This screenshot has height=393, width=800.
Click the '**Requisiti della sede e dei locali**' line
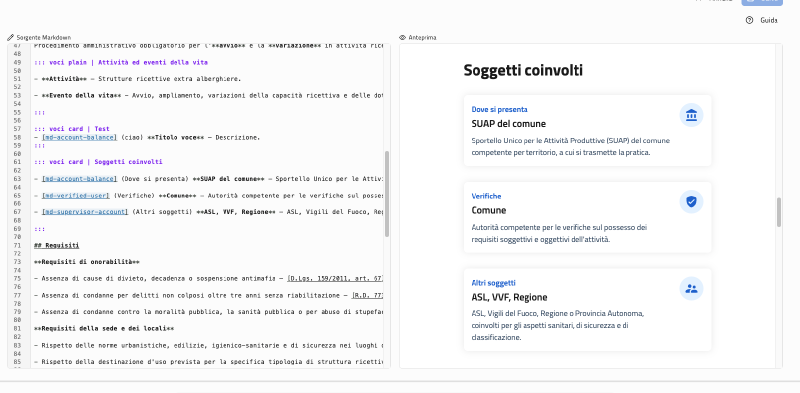click(104, 328)
